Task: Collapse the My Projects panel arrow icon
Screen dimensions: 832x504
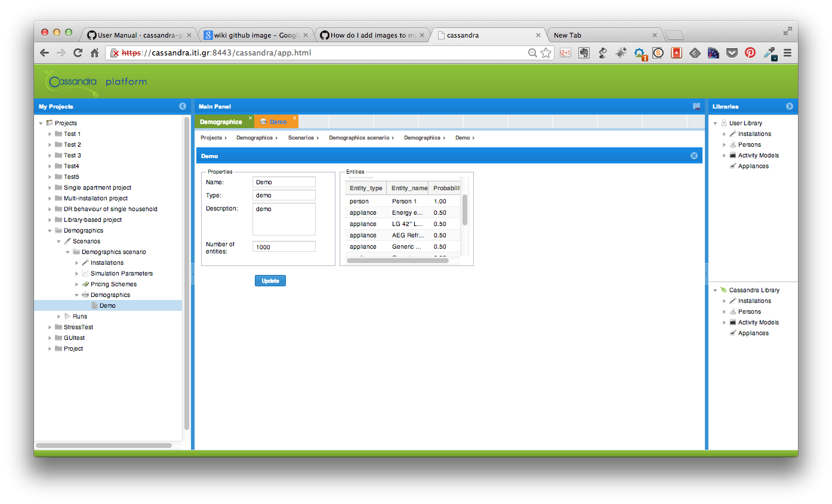Action: [x=183, y=106]
